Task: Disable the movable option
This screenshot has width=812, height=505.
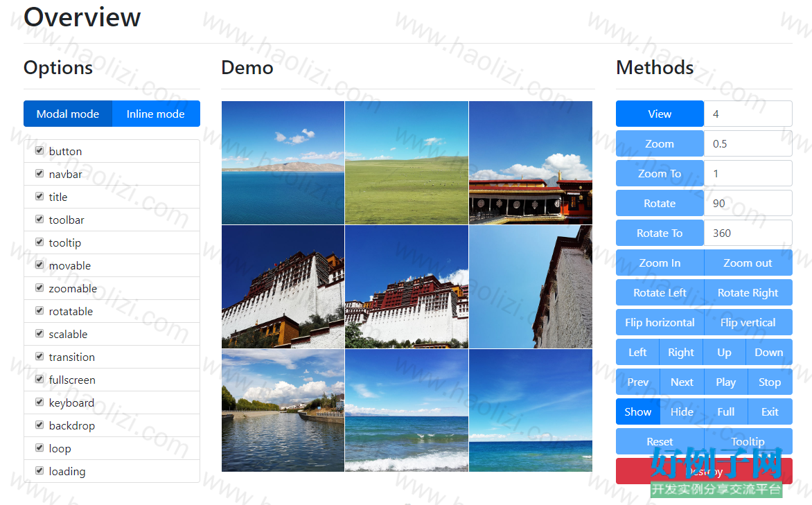Action: (x=39, y=265)
